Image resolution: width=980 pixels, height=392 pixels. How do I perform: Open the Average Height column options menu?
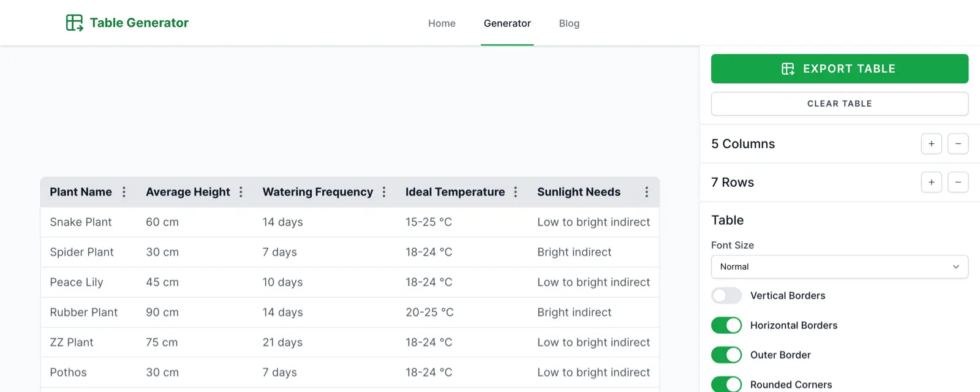pos(241,192)
